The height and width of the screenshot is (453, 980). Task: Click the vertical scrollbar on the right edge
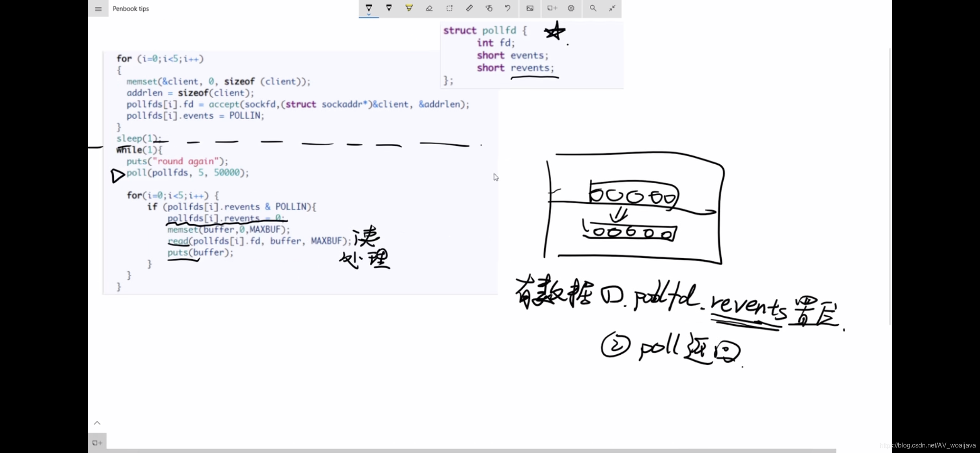889,186
